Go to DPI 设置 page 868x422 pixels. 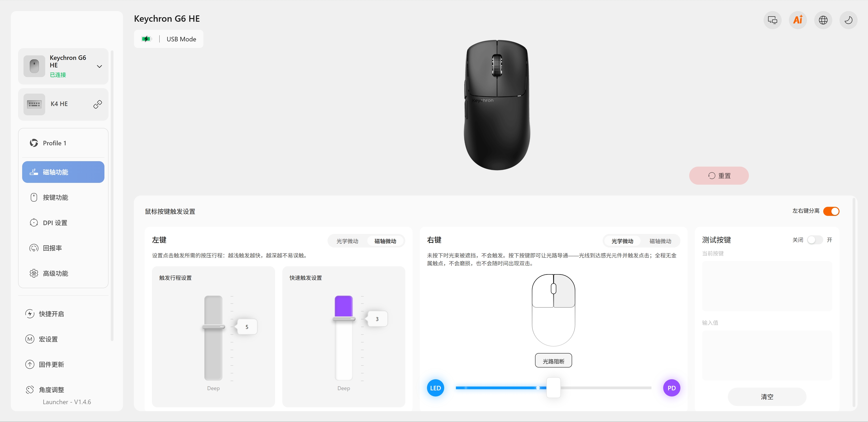[63, 223]
